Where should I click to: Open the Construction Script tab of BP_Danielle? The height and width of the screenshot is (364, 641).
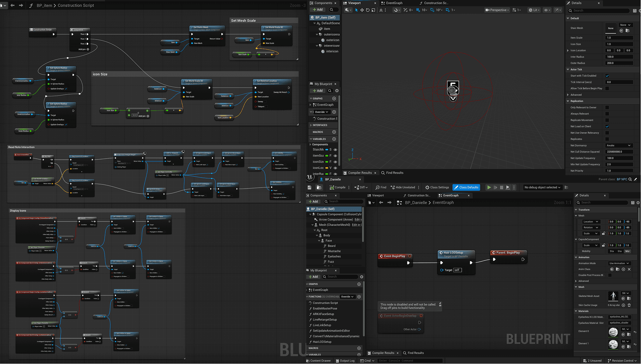(x=418, y=195)
